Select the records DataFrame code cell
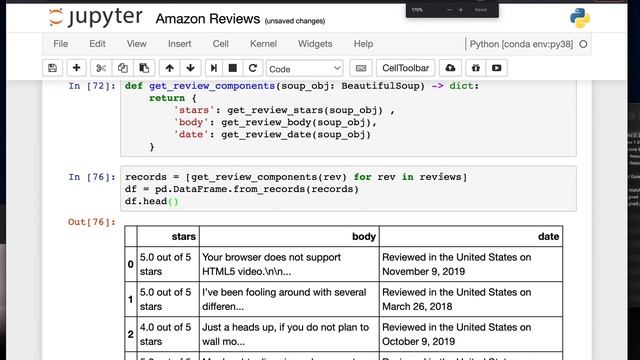 pos(348,189)
